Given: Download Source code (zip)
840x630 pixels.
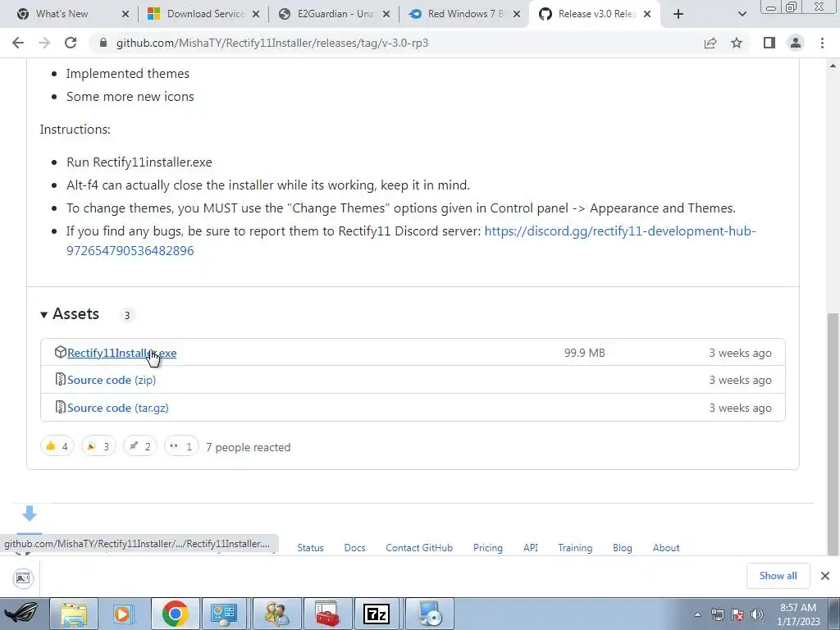Looking at the screenshot, I should click(x=112, y=380).
